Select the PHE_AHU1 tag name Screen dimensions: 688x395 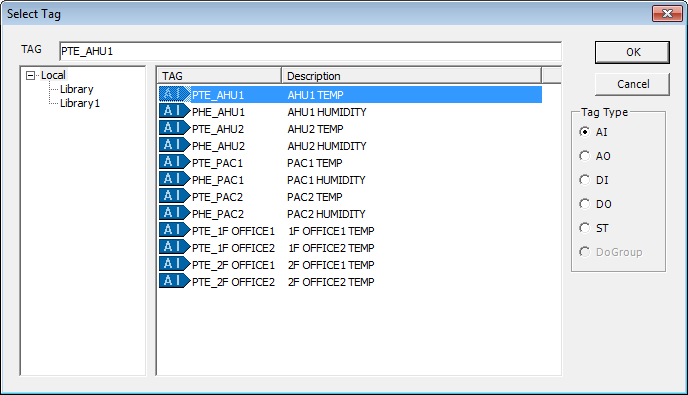(x=219, y=112)
